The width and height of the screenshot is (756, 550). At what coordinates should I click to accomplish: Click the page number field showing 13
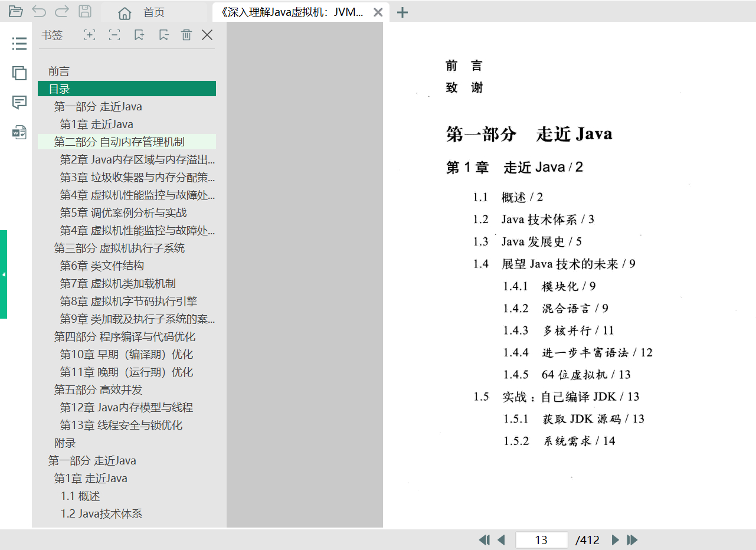[x=541, y=540]
